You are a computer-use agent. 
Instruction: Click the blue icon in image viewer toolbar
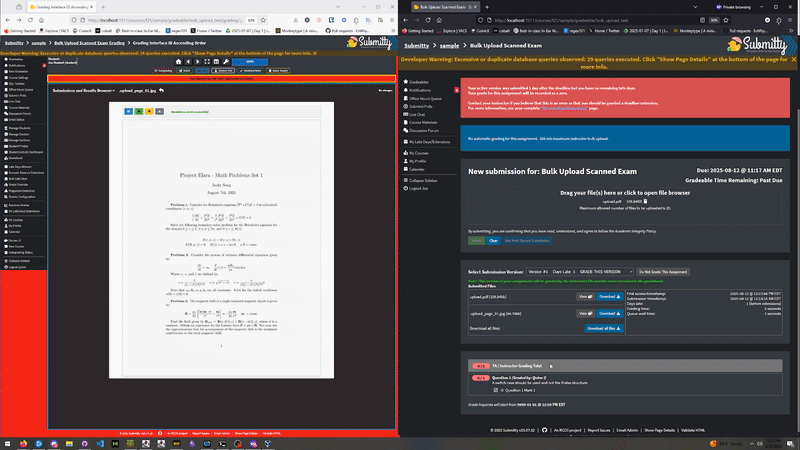click(x=129, y=111)
